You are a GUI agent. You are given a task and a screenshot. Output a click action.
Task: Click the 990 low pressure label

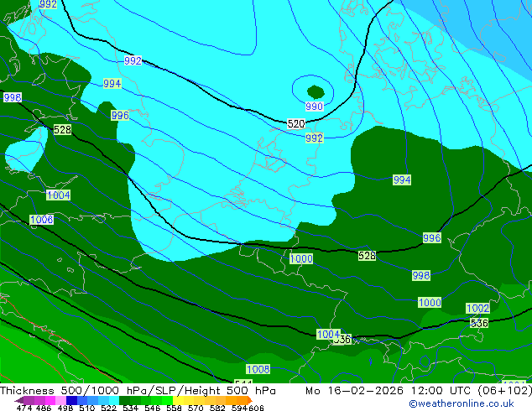pos(314,107)
